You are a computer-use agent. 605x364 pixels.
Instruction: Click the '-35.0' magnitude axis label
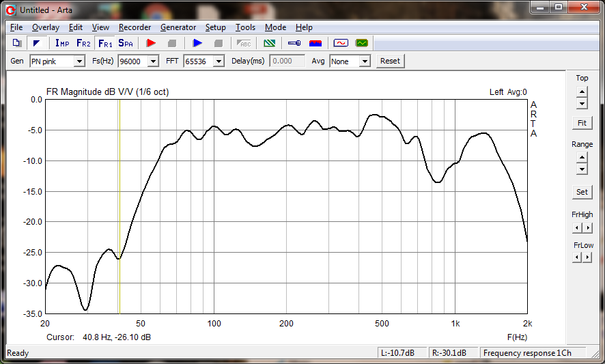pos(32,313)
